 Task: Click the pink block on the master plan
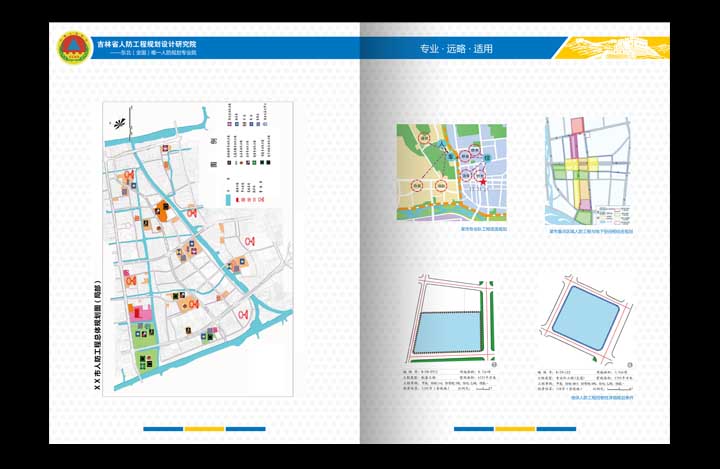coord(143,315)
